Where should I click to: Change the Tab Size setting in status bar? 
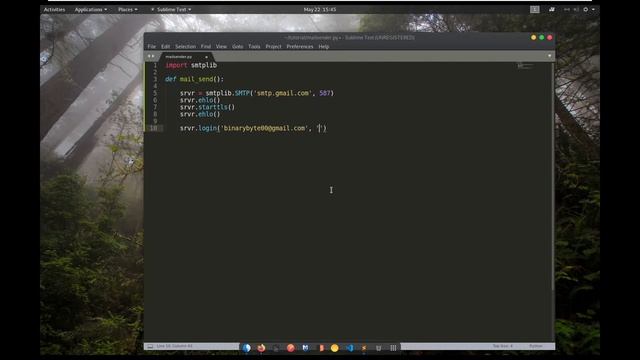coord(502,346)
